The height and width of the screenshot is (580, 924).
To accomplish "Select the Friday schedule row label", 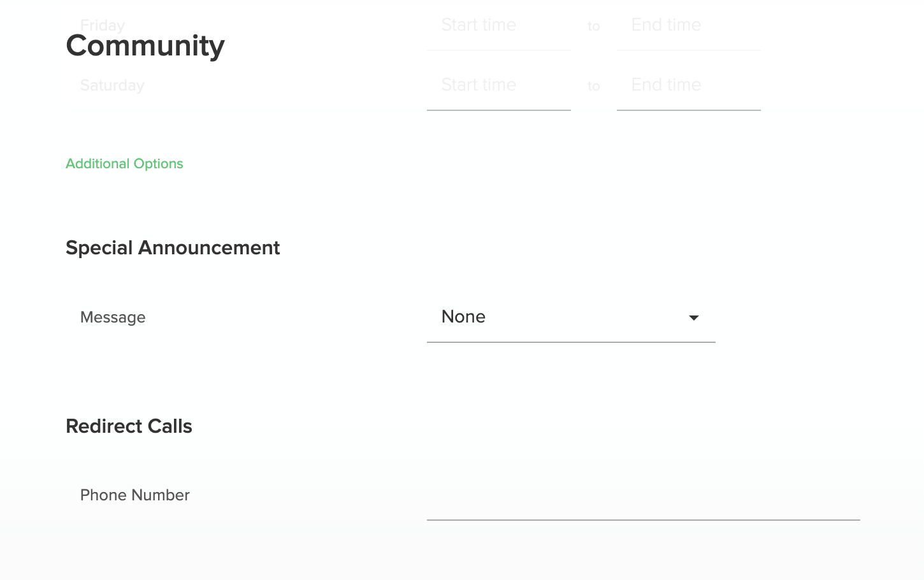I will point(103,25).
